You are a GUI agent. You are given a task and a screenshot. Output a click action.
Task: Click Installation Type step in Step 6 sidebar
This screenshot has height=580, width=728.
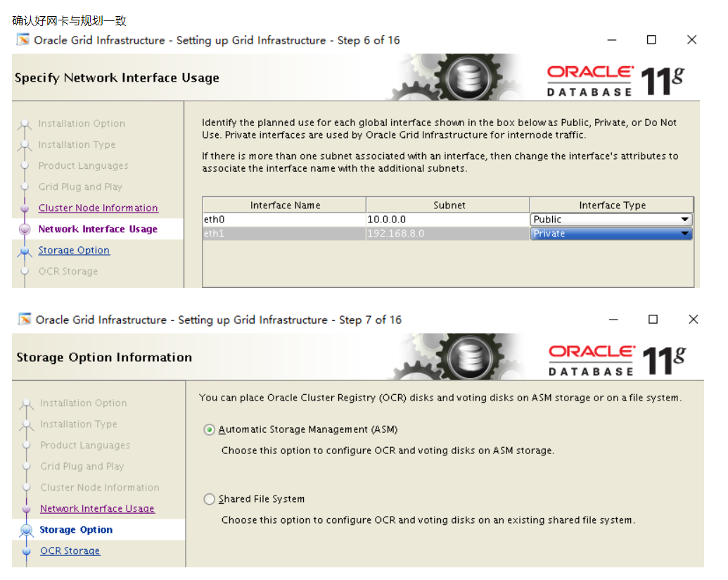[x=77, y=145]
